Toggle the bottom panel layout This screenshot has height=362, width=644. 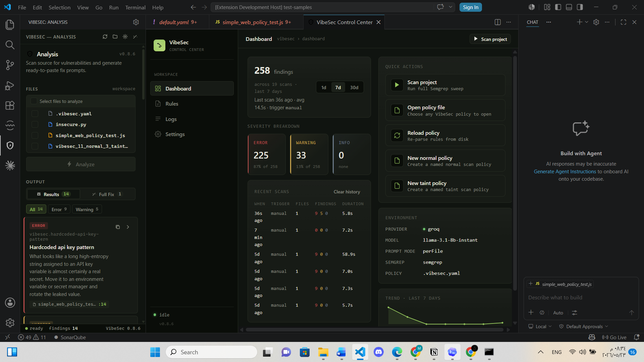click(569, 7)
